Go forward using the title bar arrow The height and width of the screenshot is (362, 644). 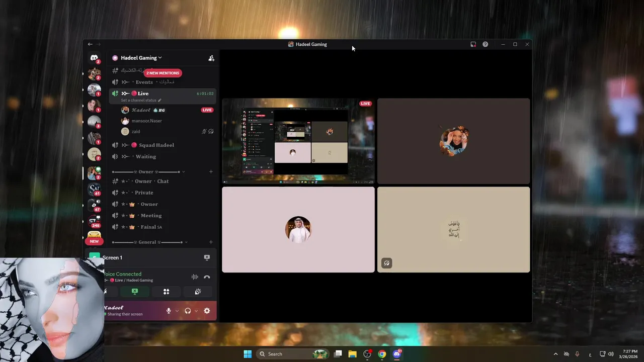tap(99, 44)
